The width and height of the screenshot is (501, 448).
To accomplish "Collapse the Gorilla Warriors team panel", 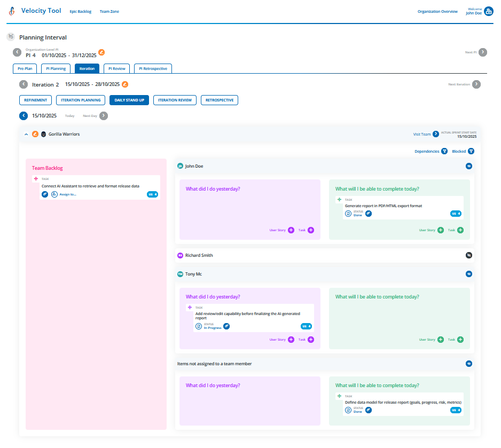I will click(26, 134).
